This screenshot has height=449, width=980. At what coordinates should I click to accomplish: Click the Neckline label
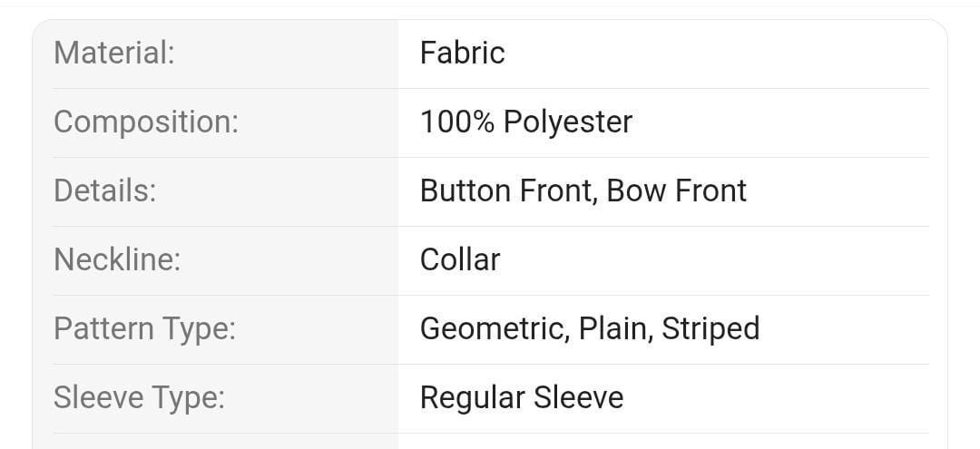(118, 259)
